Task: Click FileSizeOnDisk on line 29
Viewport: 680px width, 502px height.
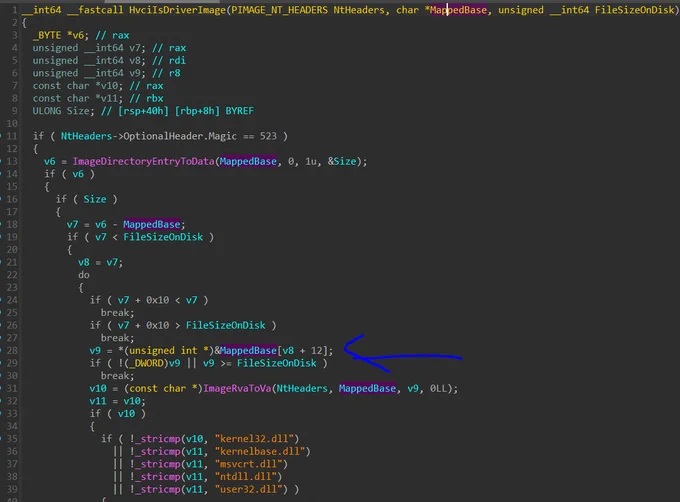Action: tap(277, 363)
